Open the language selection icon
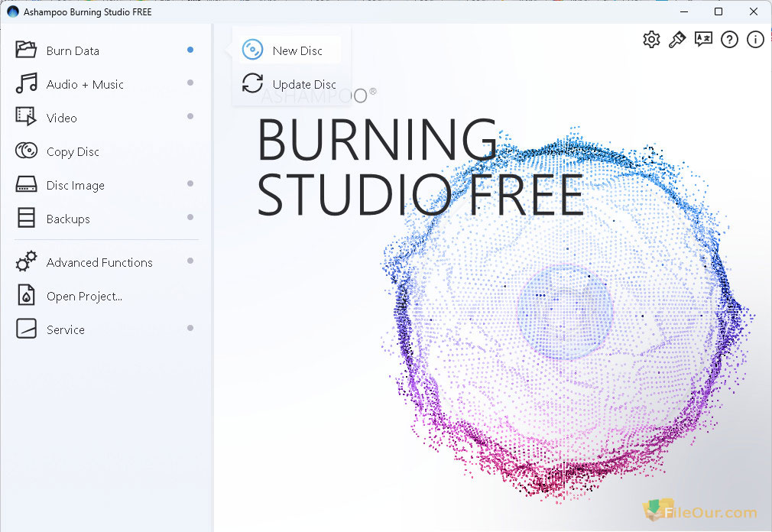The width and height of the screenshot is (772, 532). 703,40
